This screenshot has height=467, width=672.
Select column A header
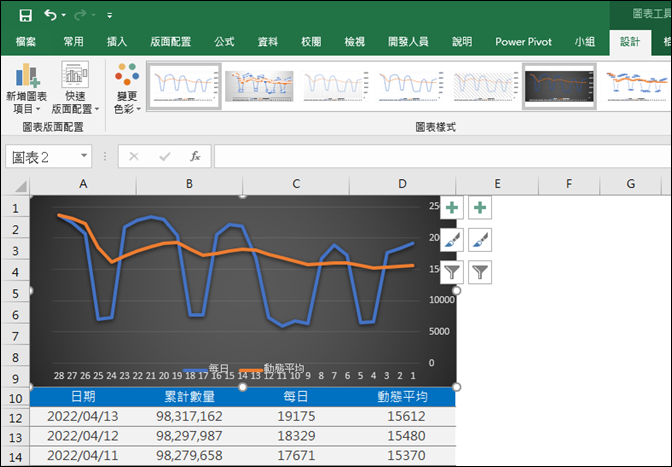click(x=83, y=184)
